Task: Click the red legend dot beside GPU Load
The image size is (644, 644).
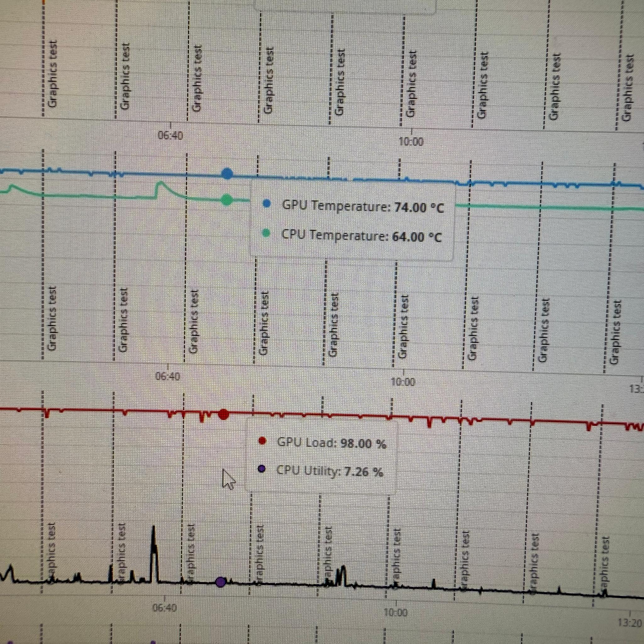Action: point(262,441)
